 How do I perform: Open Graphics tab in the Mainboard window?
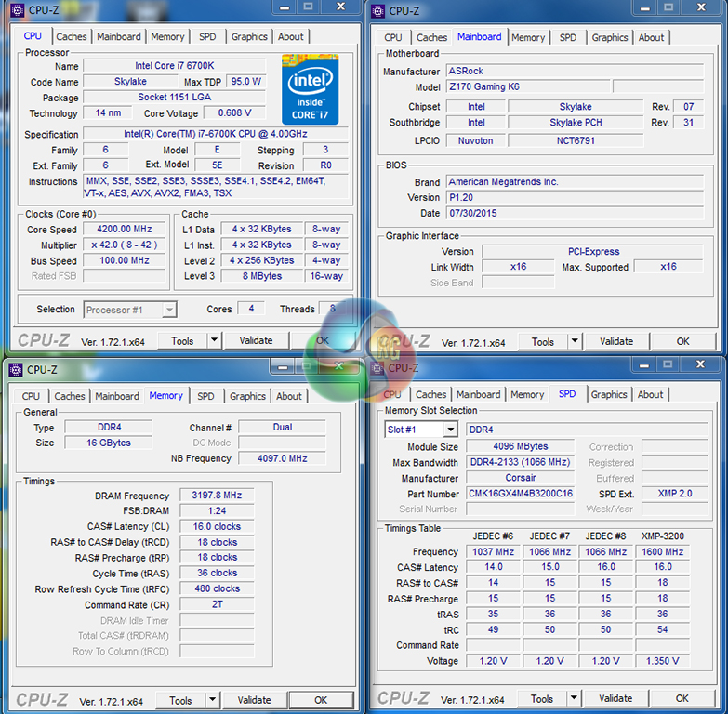point(610,38)
